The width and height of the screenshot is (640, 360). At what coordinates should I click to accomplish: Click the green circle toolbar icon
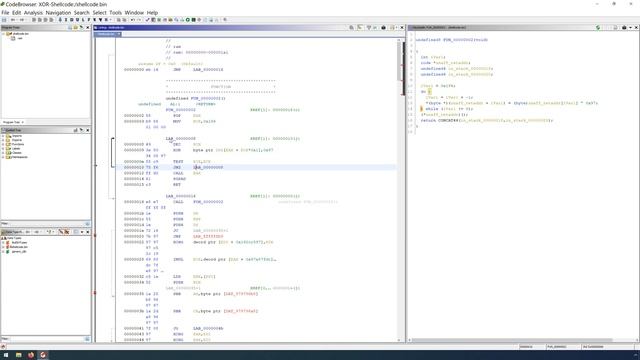click(188, 20)
